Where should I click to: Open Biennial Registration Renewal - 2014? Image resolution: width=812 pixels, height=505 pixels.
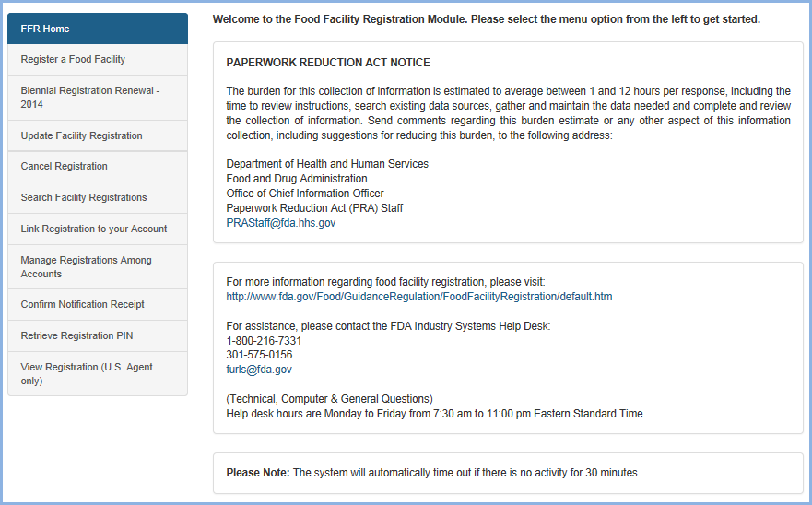tap(89, 98)
